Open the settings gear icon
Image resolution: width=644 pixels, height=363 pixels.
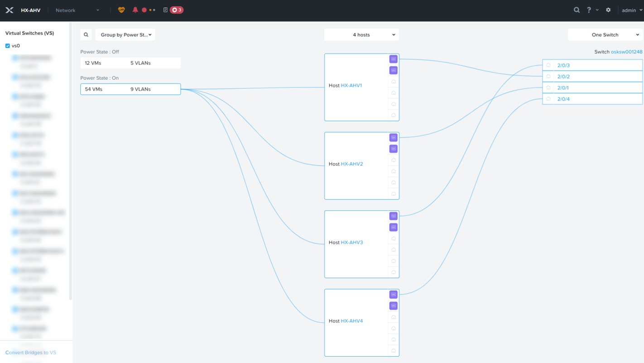(608, 10)
